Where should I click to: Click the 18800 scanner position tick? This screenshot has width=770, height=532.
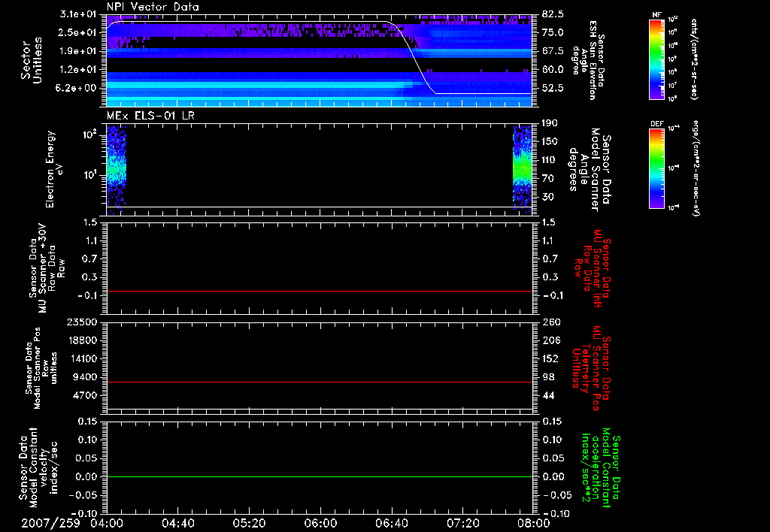click(82, 340)
